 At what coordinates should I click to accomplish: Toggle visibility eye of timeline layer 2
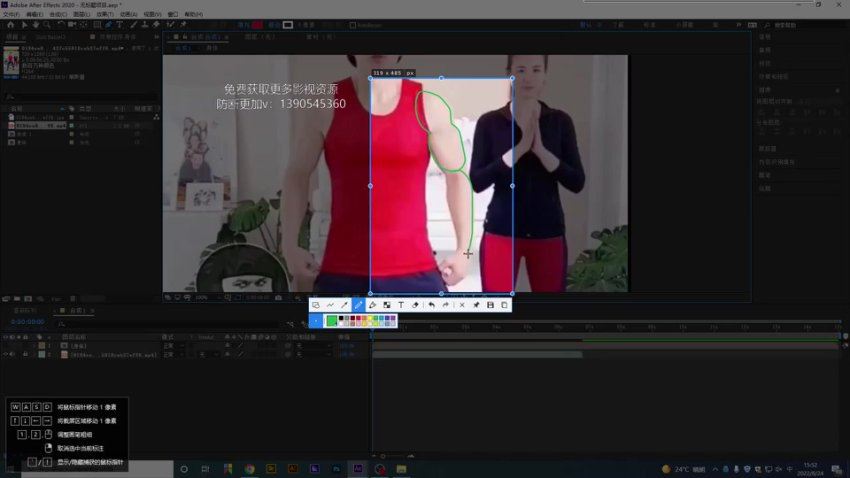pos(6,354)
